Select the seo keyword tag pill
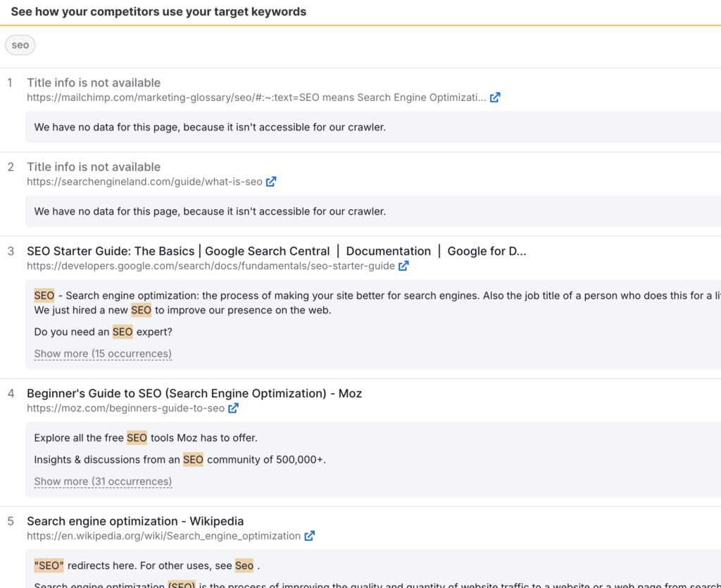721x588 pixels. (x=20, y=44)
